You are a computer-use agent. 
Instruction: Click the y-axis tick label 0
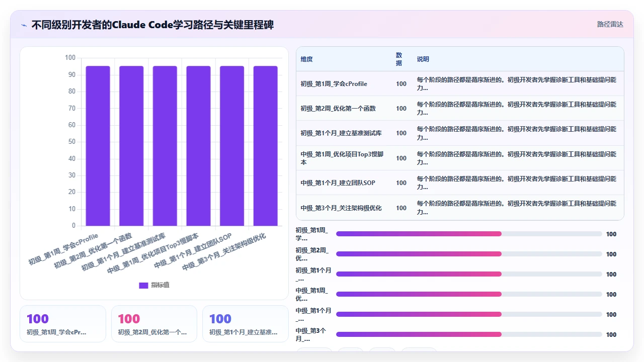[73, 226]
